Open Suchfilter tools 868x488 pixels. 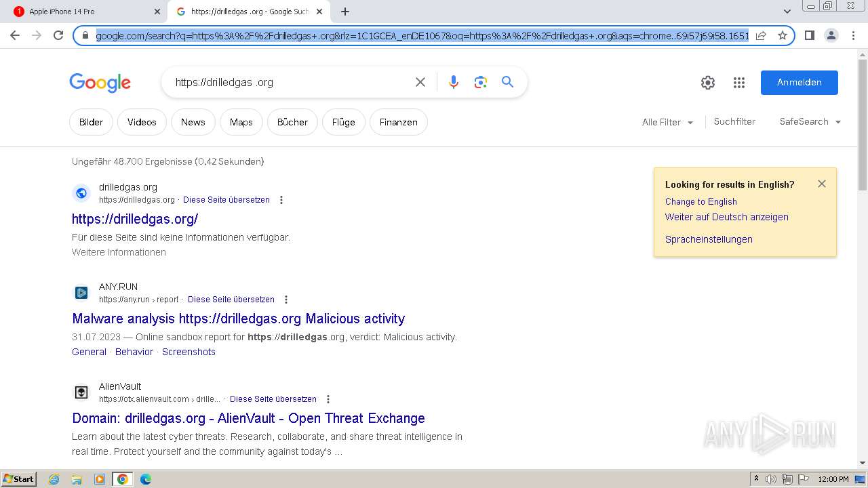734,121
